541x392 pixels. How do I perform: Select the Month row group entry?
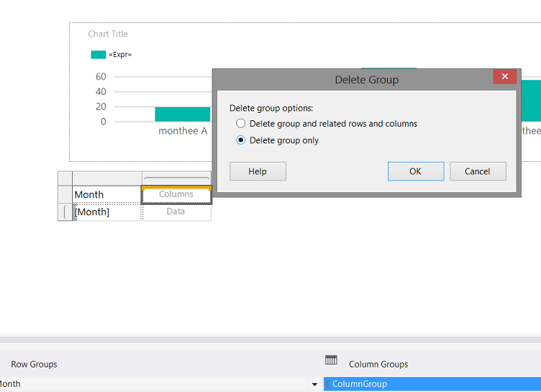click(153, 383)
